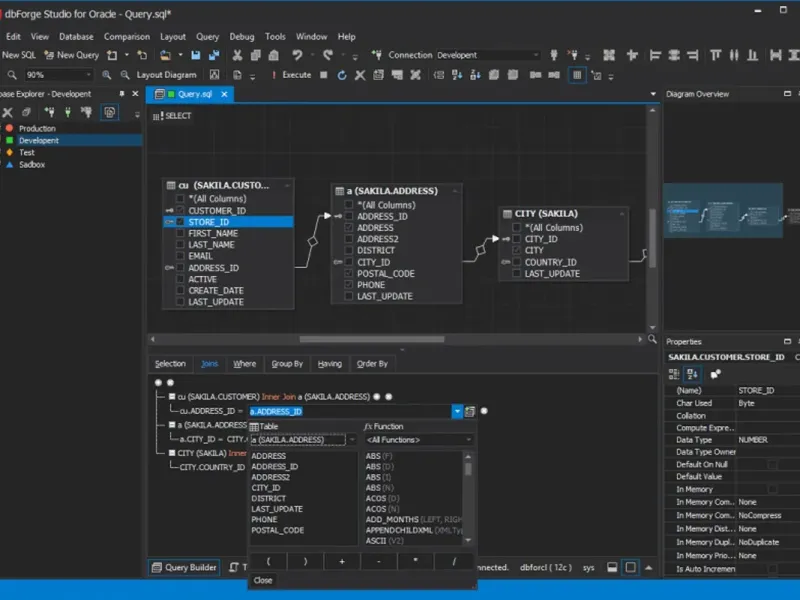800x600 pixels.
Task: Click the Close button in the expression popup
Action: coord(263,580)
